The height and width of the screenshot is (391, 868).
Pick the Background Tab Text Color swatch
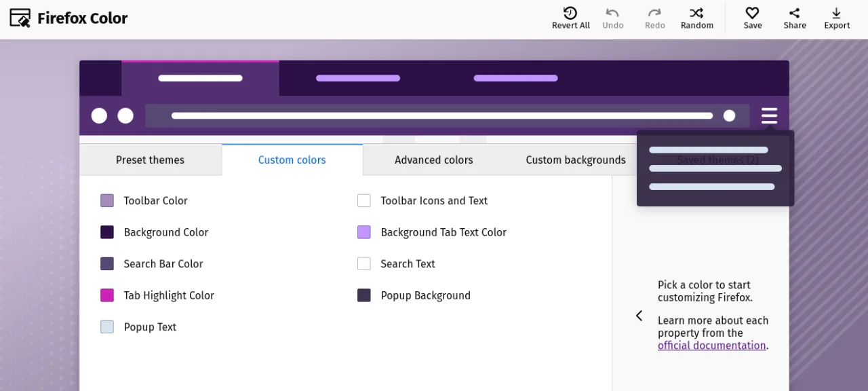click(364, 232)
